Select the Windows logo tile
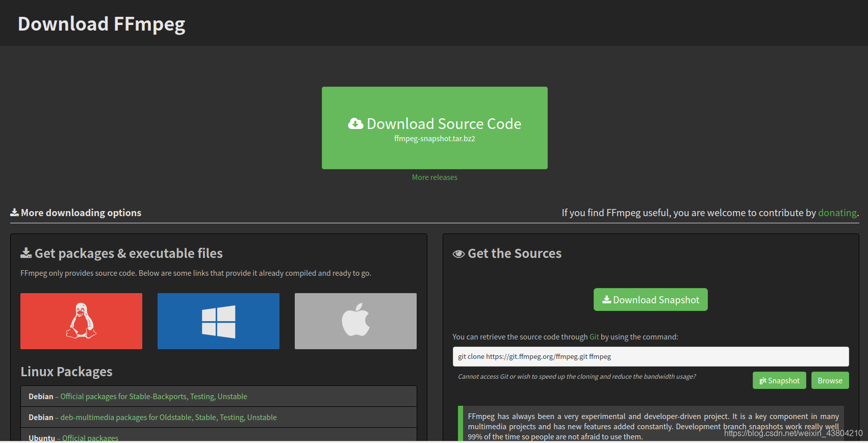868x443 pixels. [x=218, y=321]
